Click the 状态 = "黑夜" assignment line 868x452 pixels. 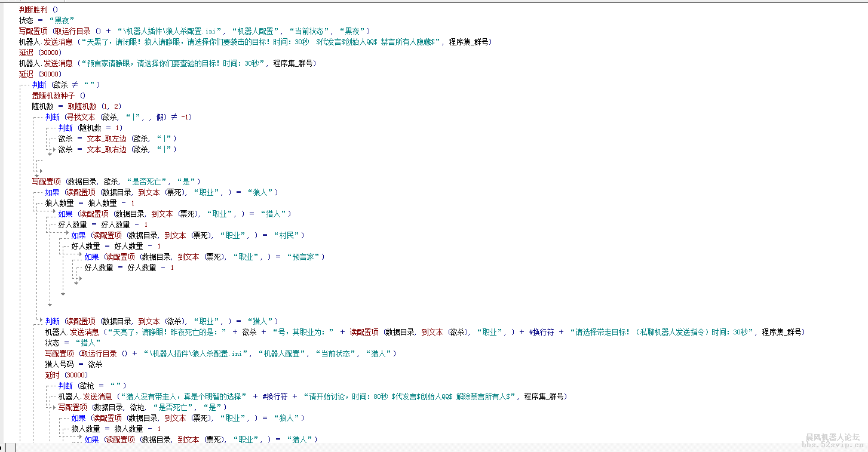pos(47,20)
